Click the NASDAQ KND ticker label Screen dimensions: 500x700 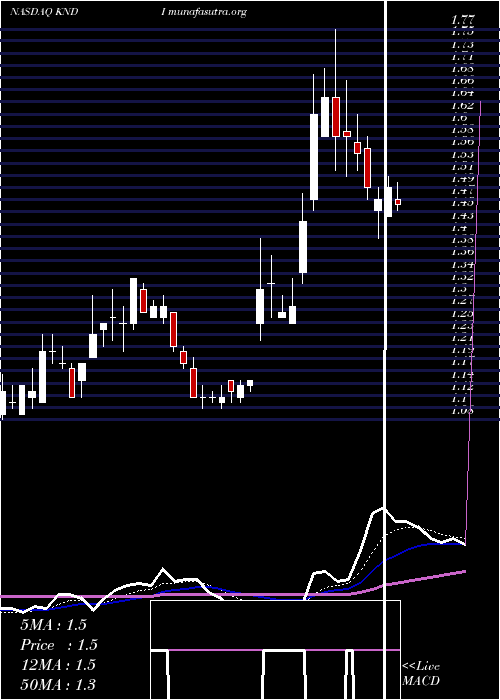pyautogui.click(x=44, y=12)
